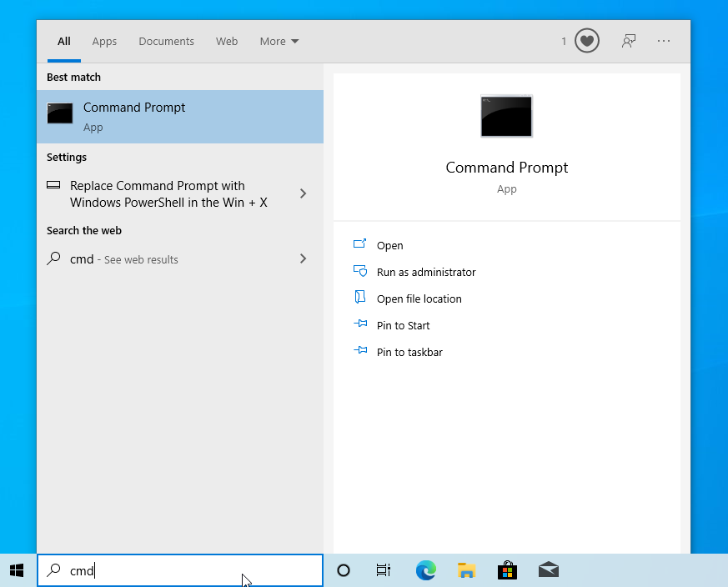The width and height of the screenshot is (728, 587).
Task: Click the magnifier icon next to cmd web result
Action: coord(53,258)
